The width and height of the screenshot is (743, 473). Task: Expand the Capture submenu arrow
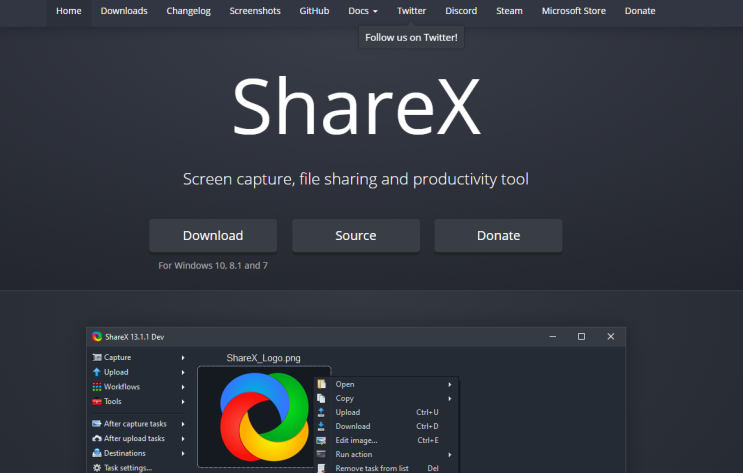pyautogui.click(x=183, y=358)
